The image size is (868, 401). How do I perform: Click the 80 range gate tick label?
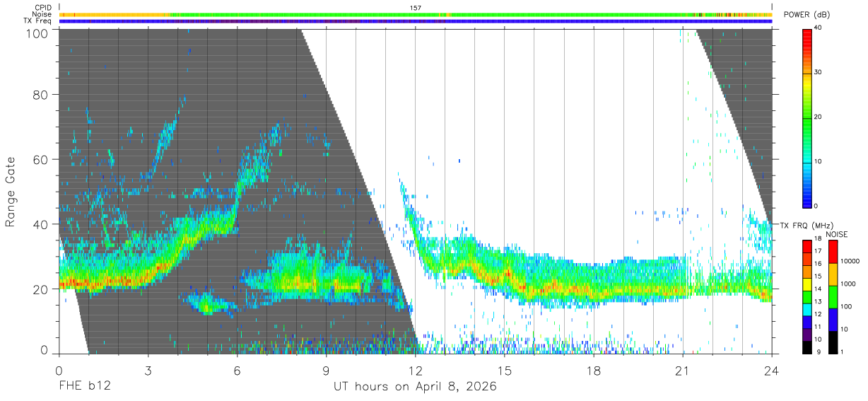pyautogui.click(x=41, y=95)
